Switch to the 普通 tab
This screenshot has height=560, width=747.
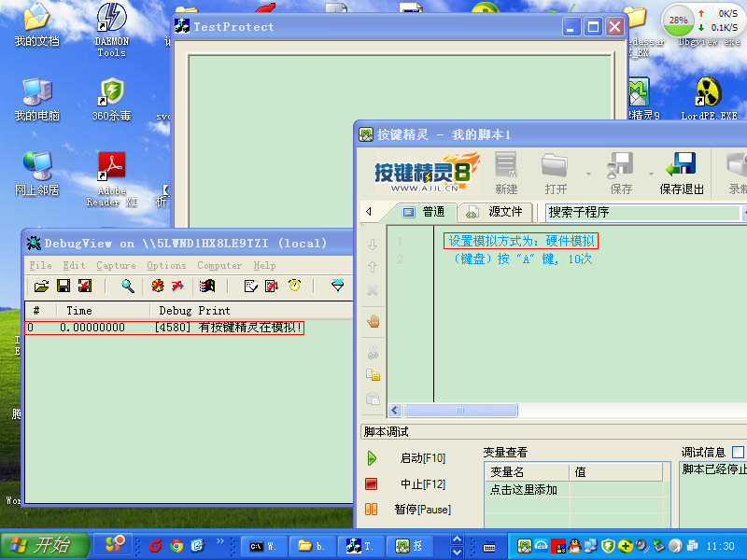(423, 212)
